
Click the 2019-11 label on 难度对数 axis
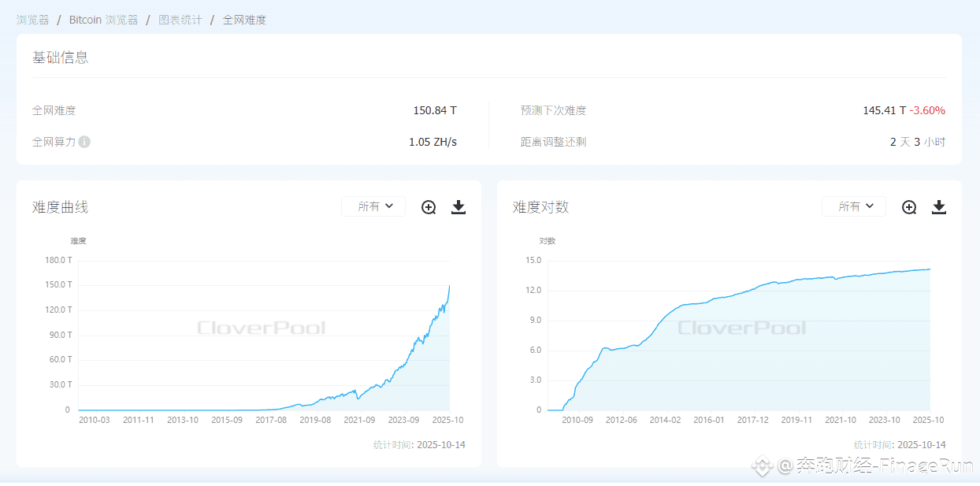[796, 420]
